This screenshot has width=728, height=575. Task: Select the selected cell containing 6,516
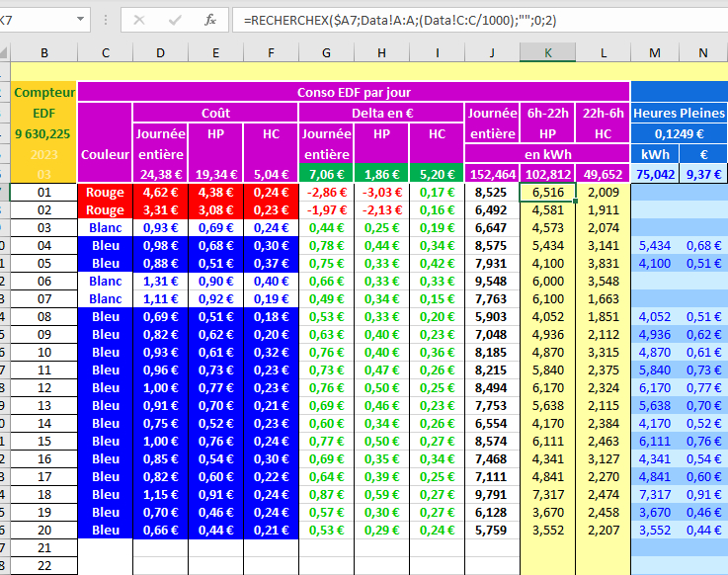coord(547,193)
